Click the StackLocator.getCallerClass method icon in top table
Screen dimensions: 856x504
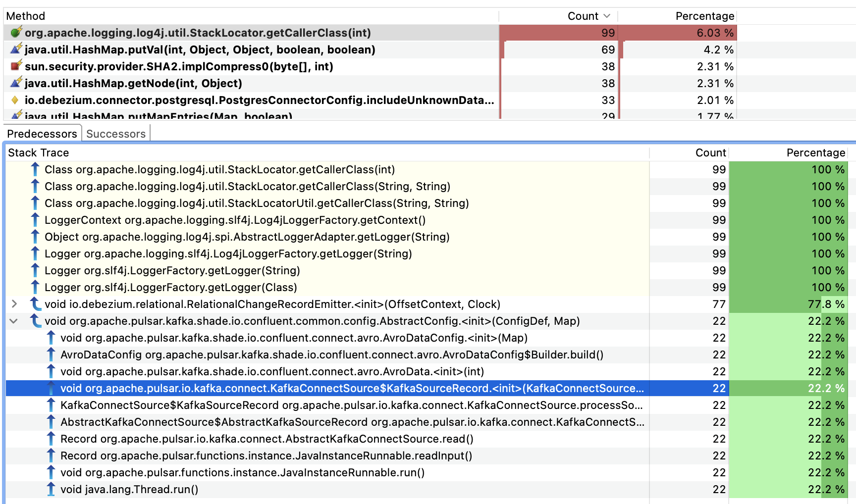[x=16, y=33]
